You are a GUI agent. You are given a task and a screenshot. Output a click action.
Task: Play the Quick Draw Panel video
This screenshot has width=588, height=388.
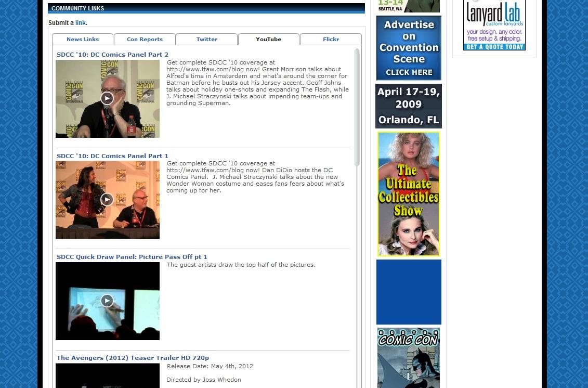[107, 301]
